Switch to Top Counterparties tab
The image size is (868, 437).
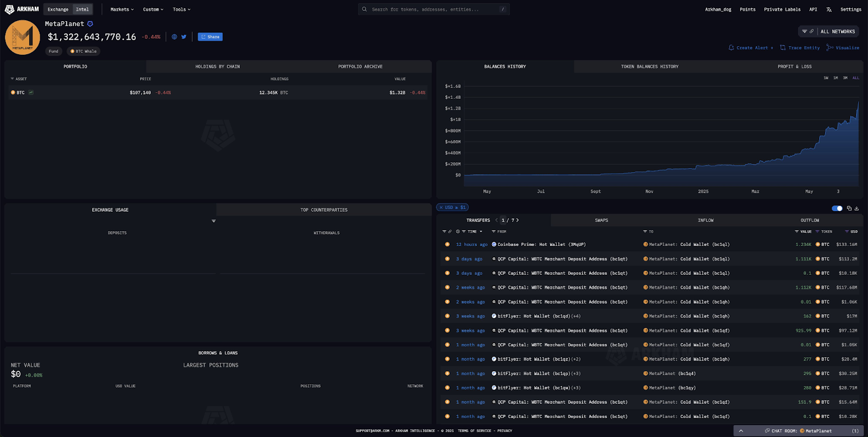pos(324,210)
